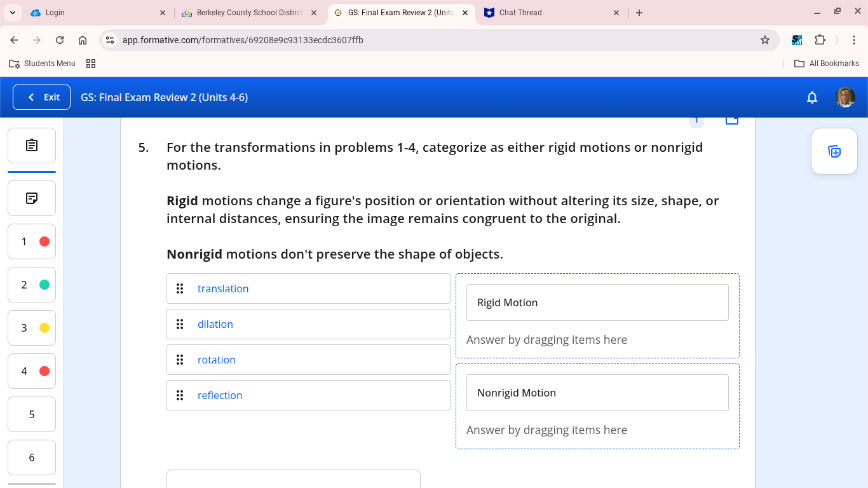Open the Chrome three-dot menu
The width and height of the screenshot is (868, 488).
pyautogui.click(x=854, y=39)
